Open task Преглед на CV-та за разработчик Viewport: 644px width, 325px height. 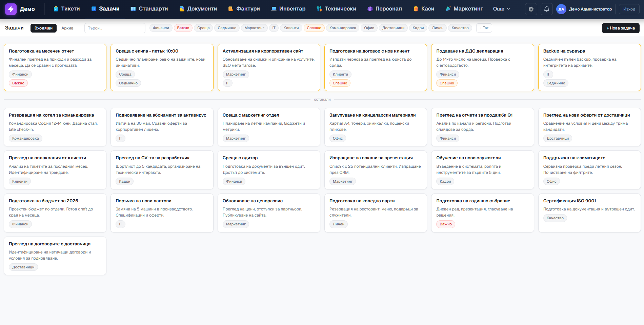tap(162, 170)
